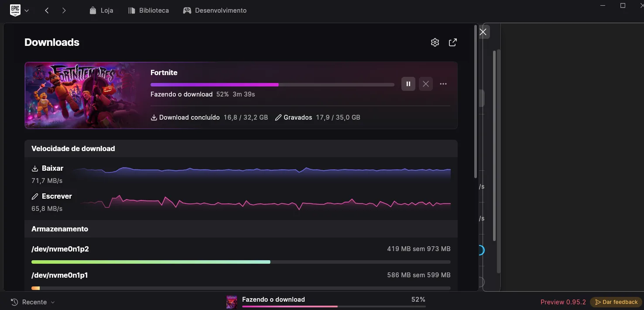This screenshot has height=310, width=644.
Task: Open Fortnite more options menu
Action: (443, 84)
